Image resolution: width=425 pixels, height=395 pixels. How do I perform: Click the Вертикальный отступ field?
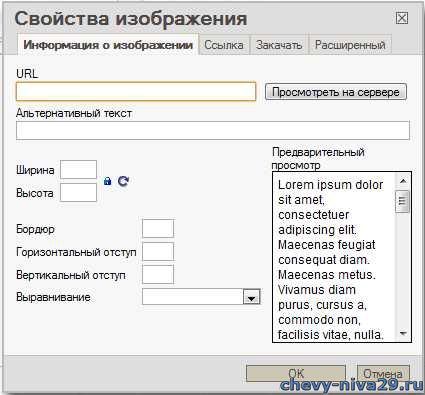(x=158, y=274)
